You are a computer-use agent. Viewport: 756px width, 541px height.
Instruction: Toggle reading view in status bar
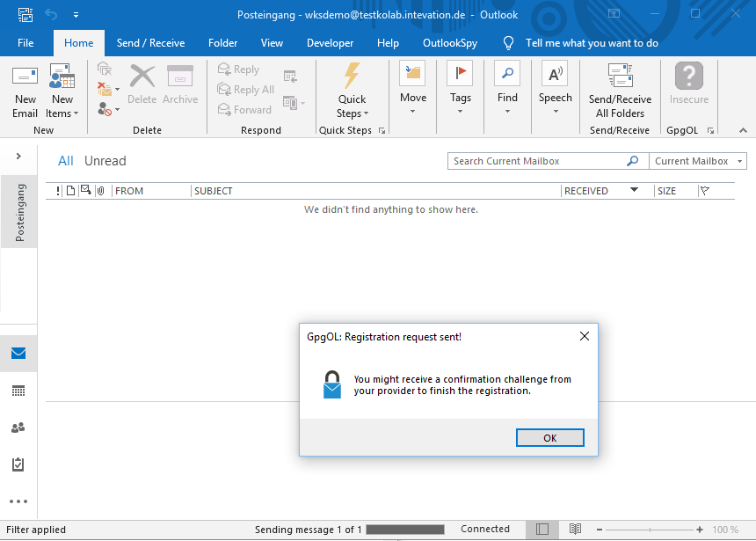[575, 530]
